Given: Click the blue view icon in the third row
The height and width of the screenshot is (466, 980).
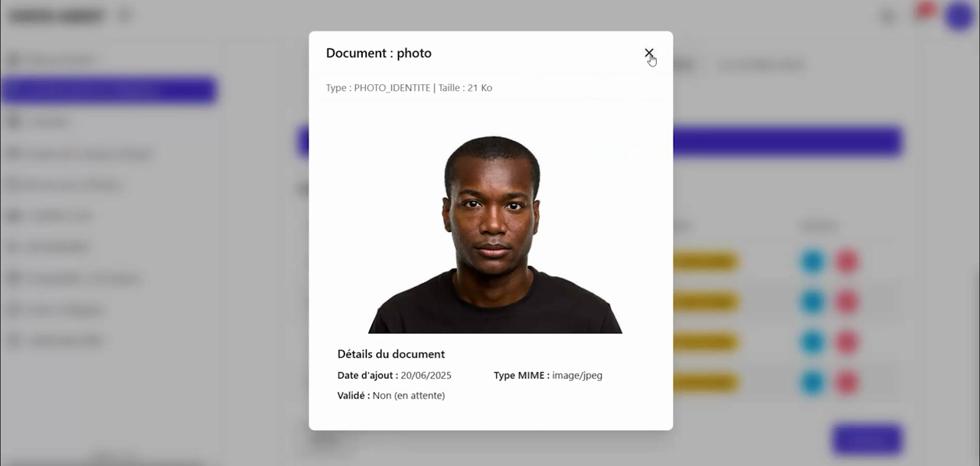Looking at the screenshot, I should click(x=813, y=342).
